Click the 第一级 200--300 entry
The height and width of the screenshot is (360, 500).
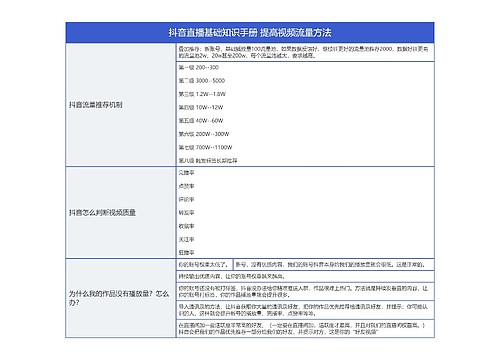(x=199, y=67)
